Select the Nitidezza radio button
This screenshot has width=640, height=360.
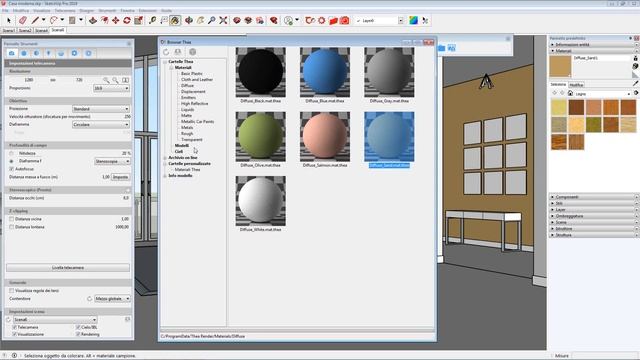[x=11, y=153]
